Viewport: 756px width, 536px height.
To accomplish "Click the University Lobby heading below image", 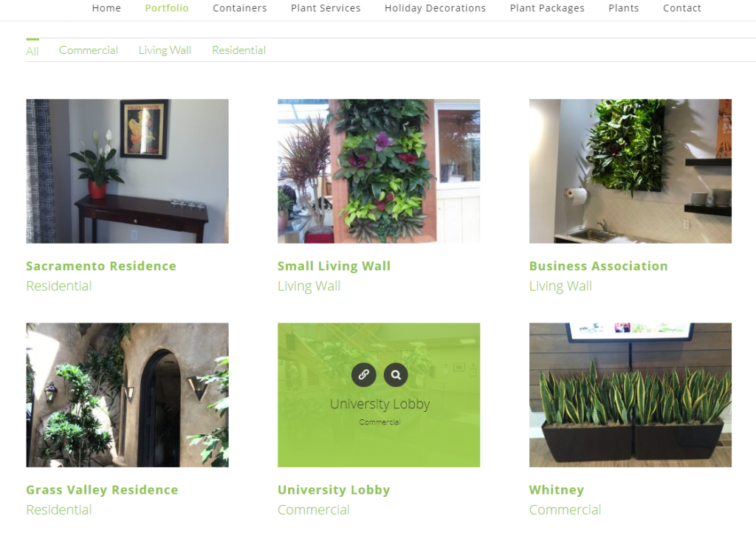I will [x=334, y=489].
